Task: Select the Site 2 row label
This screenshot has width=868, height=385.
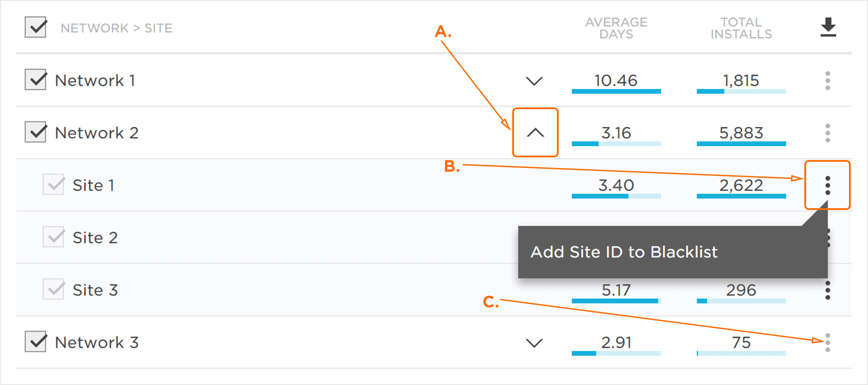Action: coord(95,238)
